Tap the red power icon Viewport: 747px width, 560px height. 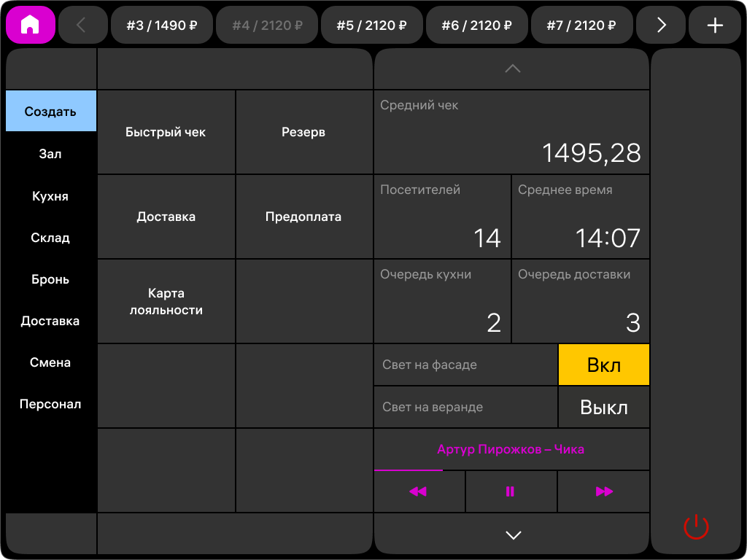coord(696,527)
